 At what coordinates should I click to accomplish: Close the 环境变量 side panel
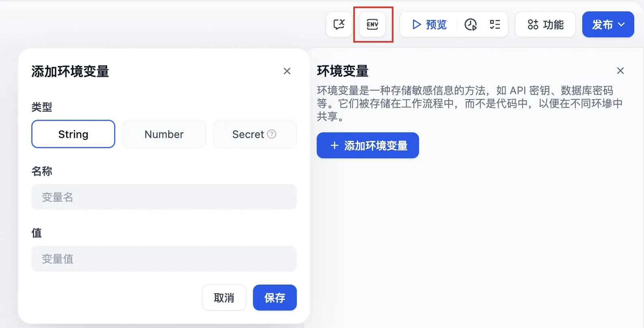[x=620, y=71]
